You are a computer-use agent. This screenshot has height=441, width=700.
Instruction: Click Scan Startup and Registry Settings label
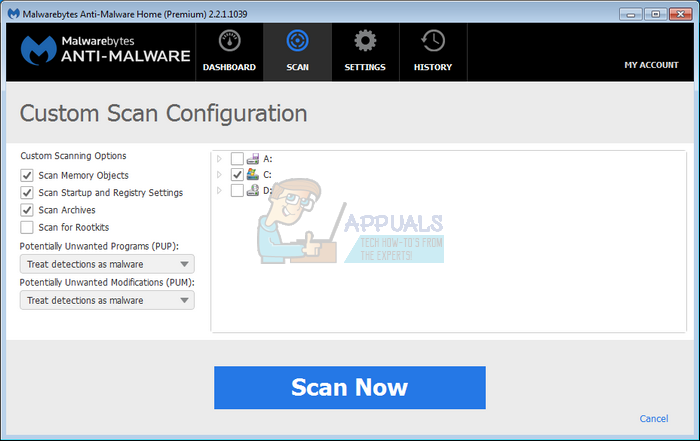pos(111,193)
